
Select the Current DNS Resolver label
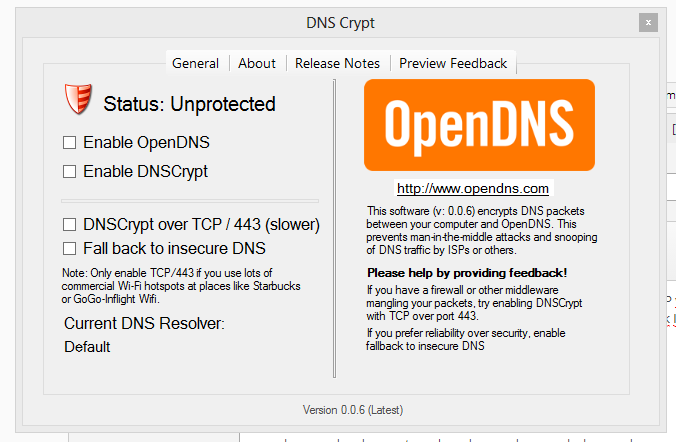point(145,324)
